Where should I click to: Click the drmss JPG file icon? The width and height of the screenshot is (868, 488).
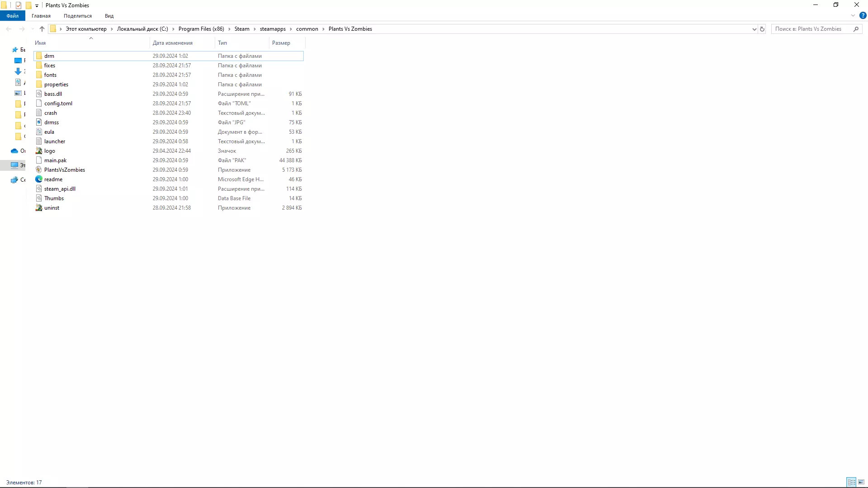(x=39, y=122)
